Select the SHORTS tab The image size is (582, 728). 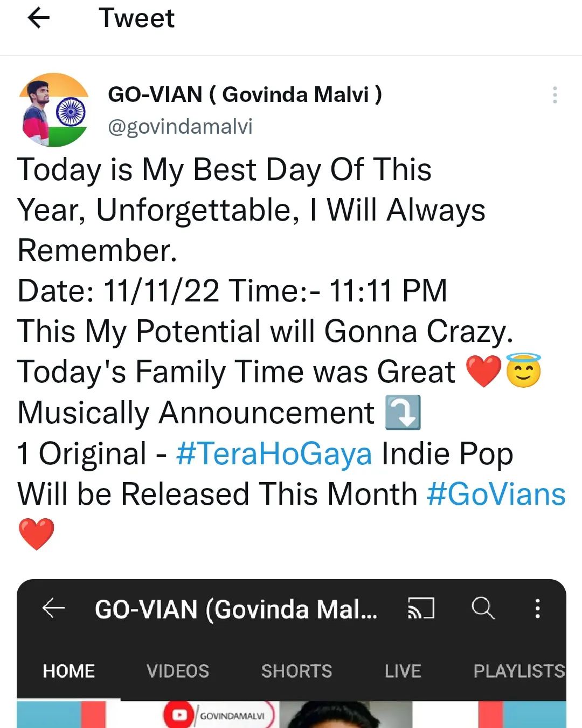(x=296, y=671)
